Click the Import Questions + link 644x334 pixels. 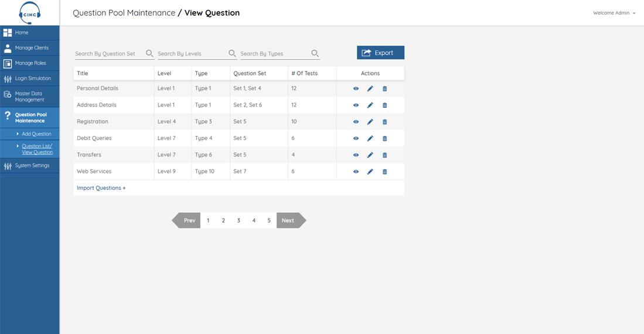click(x=101, y=188)
